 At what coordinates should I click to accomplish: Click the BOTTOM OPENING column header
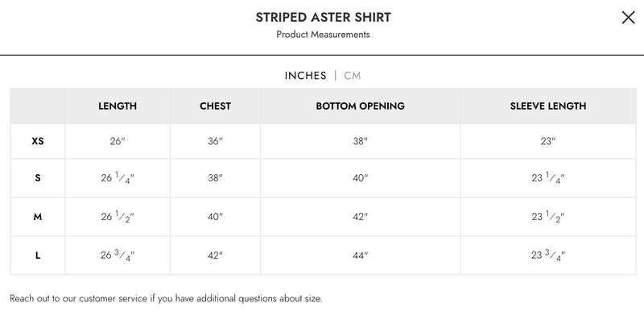(360, 106)
